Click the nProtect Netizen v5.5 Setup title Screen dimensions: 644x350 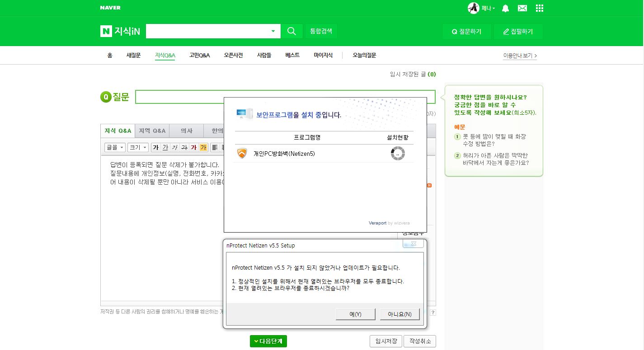click(x=260, y=246)
